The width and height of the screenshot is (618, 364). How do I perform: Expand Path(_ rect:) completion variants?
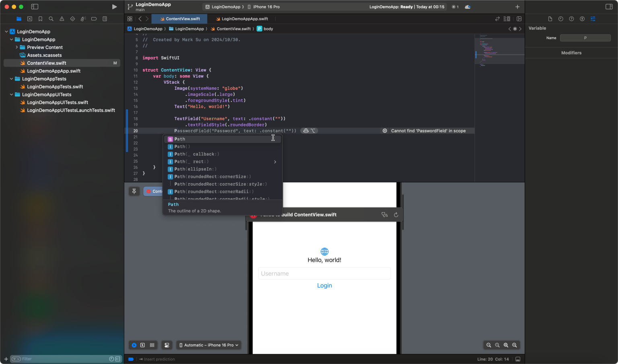(x=275, y=162)
